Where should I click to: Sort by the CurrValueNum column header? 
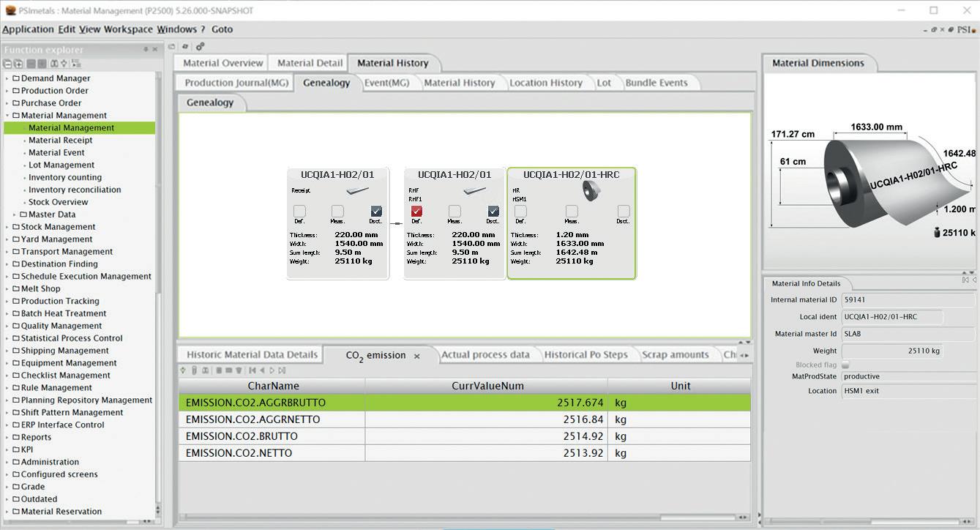pos(487,386)
